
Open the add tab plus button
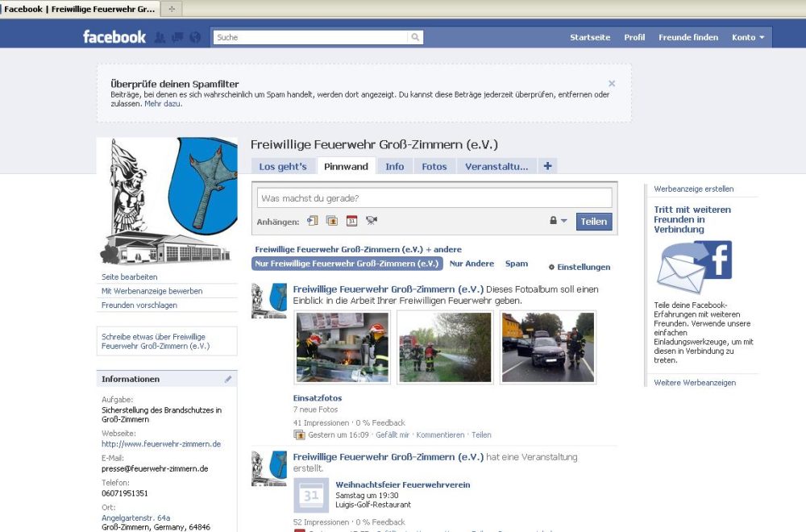click(x=547, y=165)
